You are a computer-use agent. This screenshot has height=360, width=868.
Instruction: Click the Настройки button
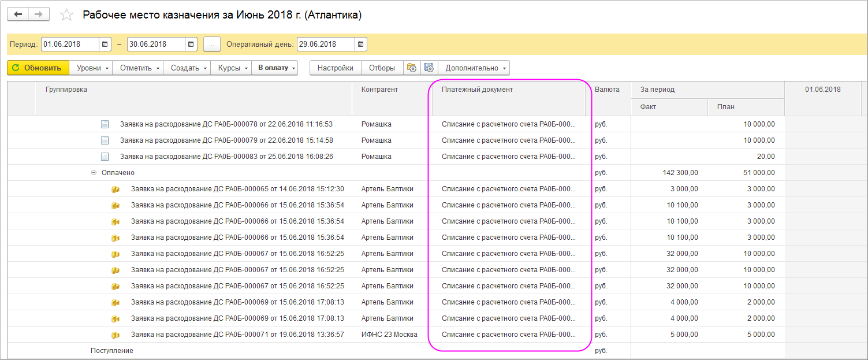(336, 68)
